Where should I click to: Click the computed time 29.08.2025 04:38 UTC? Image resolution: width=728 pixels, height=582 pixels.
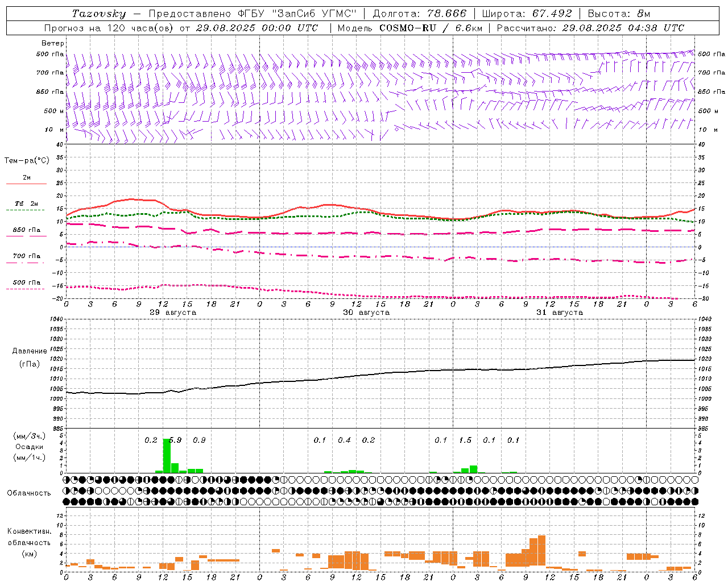(623, 28)
